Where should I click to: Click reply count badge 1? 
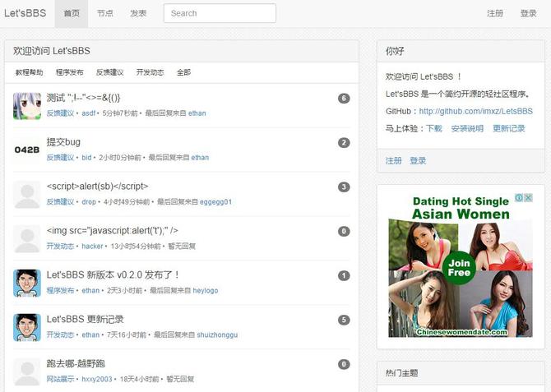tap(344, 276)
